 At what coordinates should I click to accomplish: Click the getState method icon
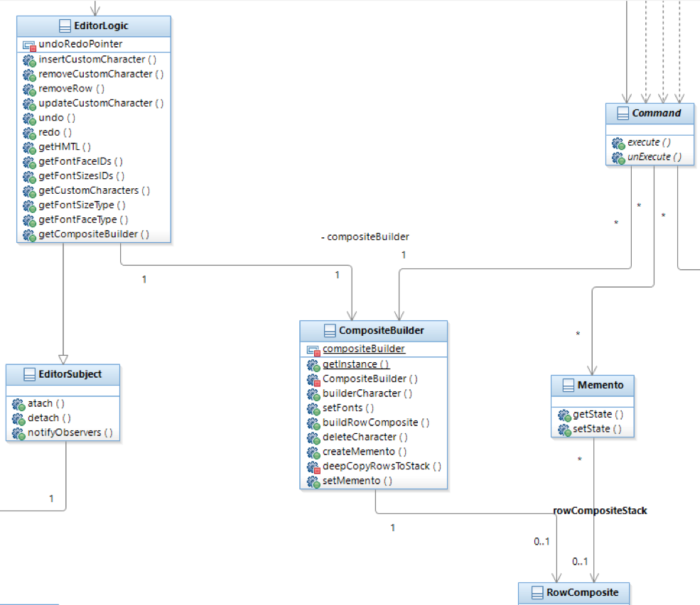pyautogui.click(x=564, y=415)
